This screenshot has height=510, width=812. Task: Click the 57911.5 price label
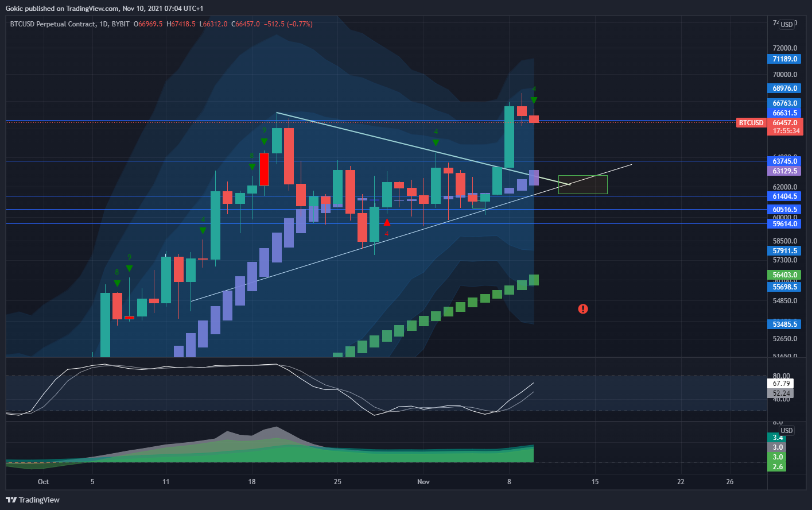784,251
